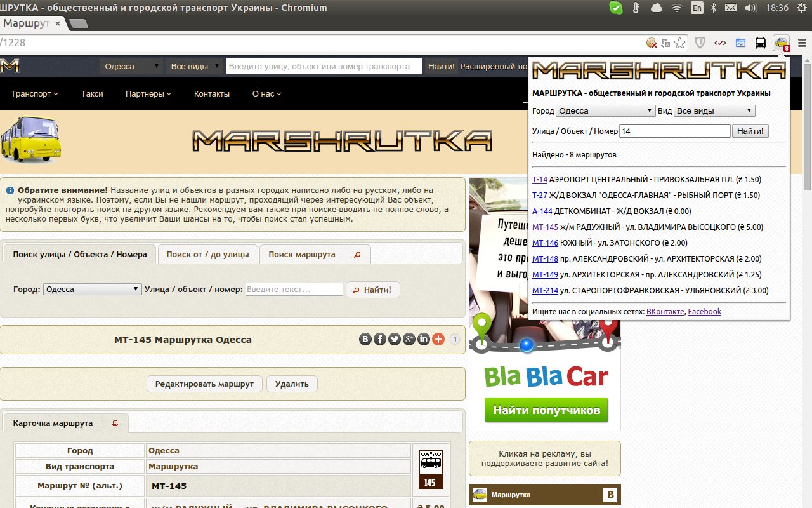
Task: Click the Удалить button
Action: tap(292, 384)
